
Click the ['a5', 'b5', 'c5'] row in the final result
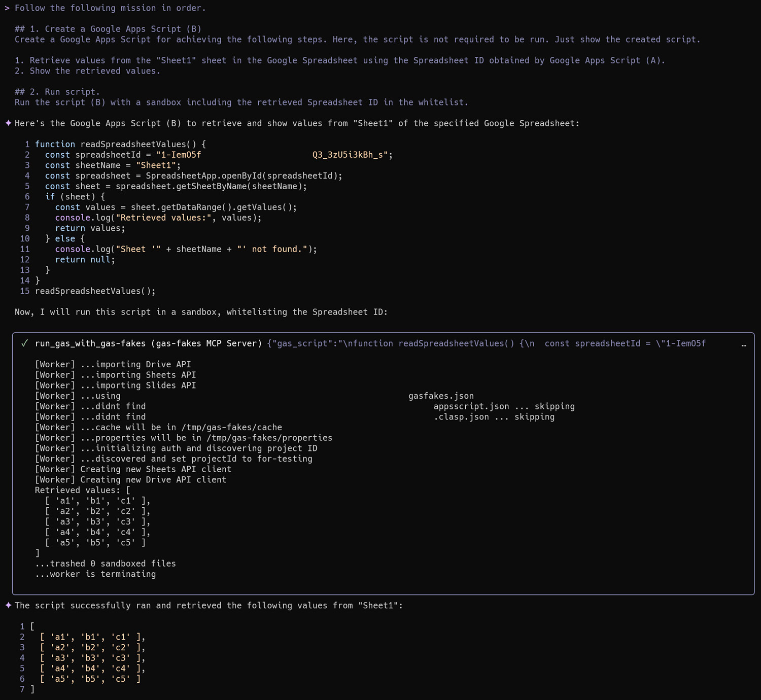[90, 679]
